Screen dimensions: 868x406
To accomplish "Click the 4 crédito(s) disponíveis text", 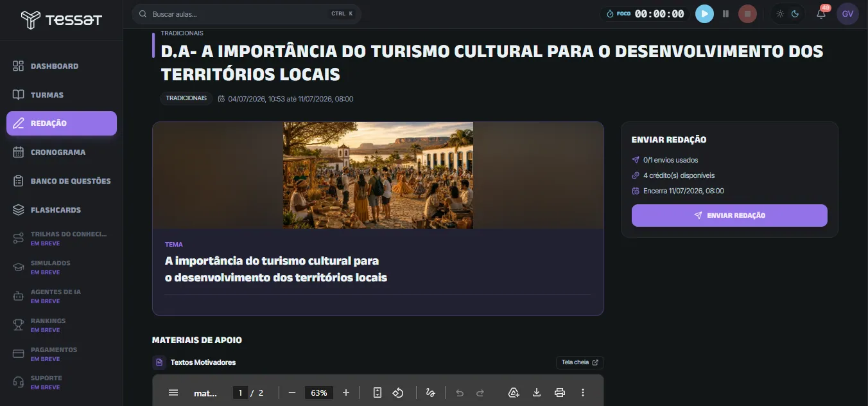I will [x=679, y=175].
